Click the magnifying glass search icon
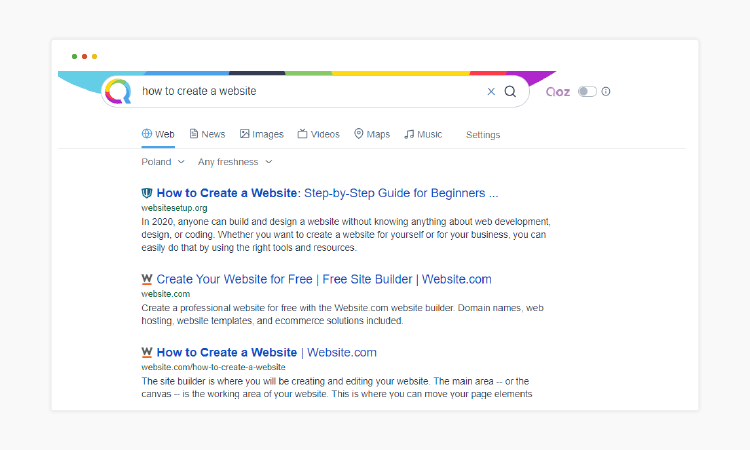Viewport: 750px width, 450px height. click(x=510, y=91)
